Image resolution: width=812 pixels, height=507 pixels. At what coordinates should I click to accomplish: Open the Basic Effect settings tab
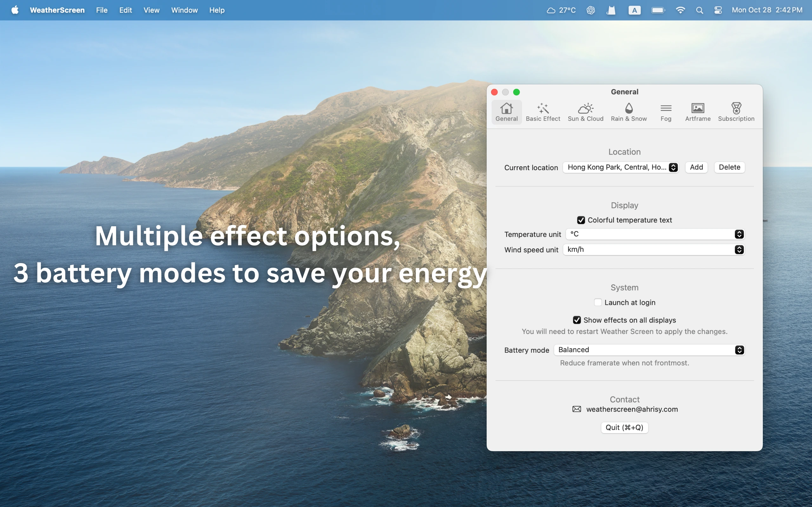click(x=543, y=112)
